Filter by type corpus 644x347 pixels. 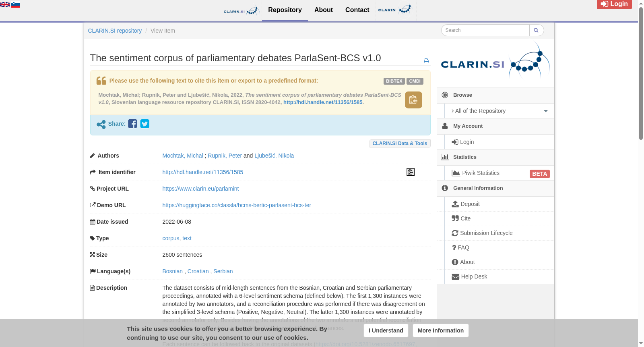(x=171, y=238)
